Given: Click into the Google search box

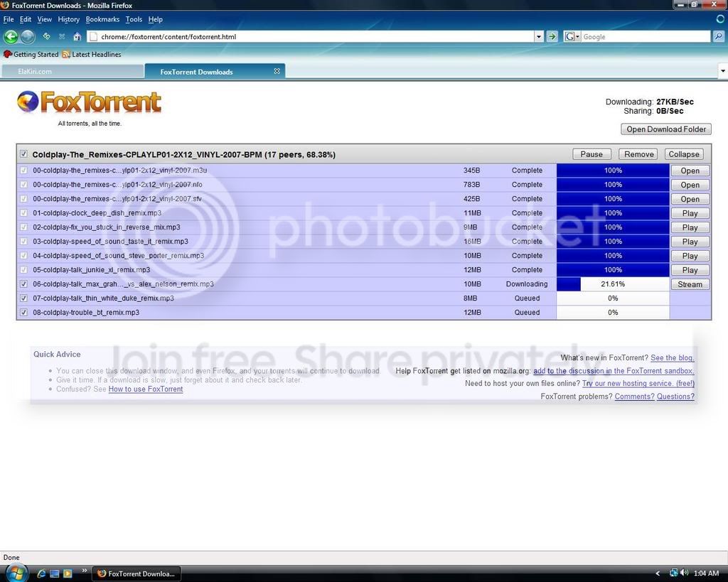Looking at the screenshot, I should pos(646,36).
